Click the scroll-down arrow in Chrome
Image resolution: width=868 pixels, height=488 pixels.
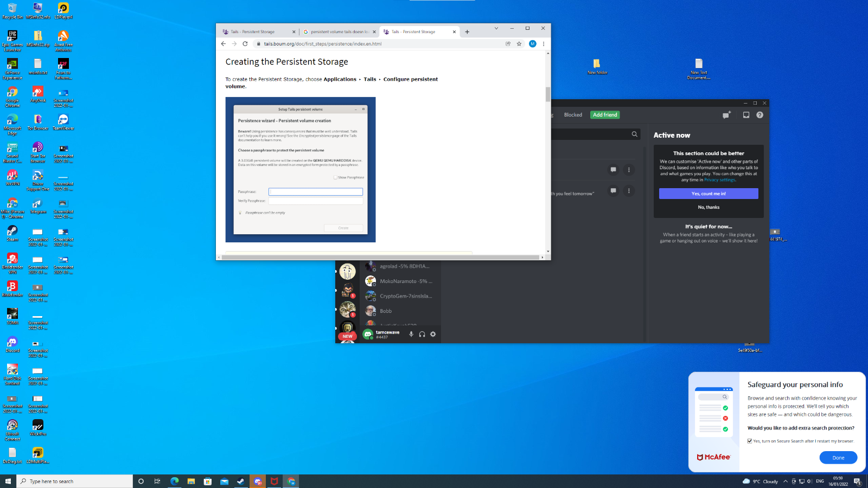(x=548, y=252)
